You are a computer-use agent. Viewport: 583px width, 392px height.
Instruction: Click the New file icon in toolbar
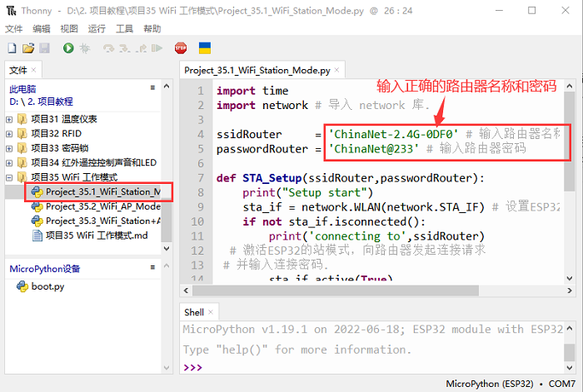tap(12, 48)
